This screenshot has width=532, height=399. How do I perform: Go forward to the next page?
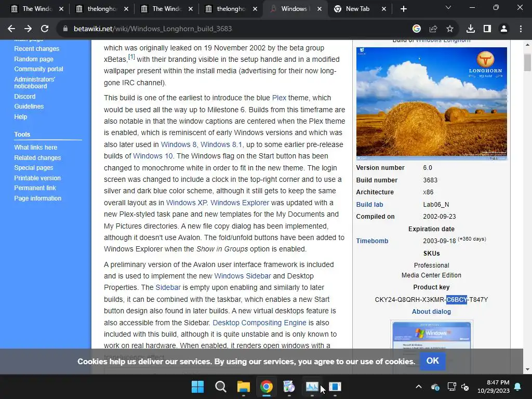pyautogui.click(x=28, y=29)
